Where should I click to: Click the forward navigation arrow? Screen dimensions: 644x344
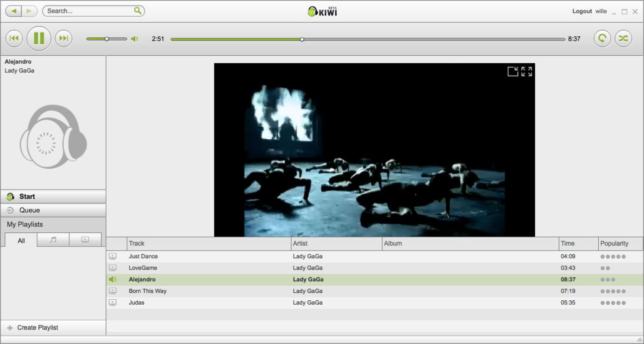click(x=29, y=11)
